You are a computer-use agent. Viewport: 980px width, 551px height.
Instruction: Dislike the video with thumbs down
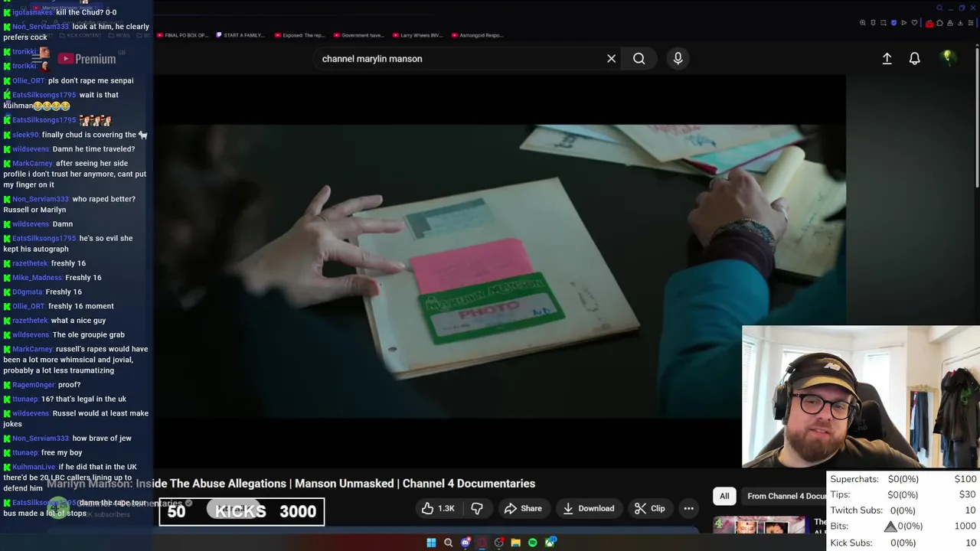click(x=476, y=508)
